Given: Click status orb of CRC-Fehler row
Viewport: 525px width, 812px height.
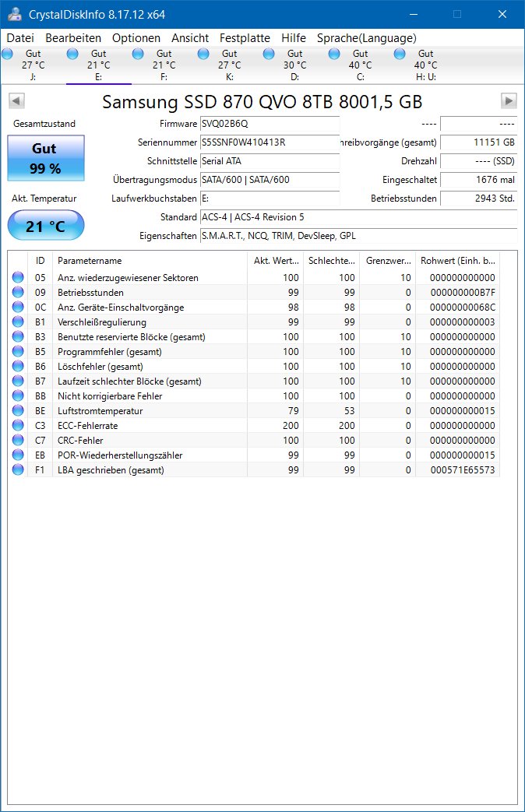Looking at the screenshot, I should (x=18, y=440).
